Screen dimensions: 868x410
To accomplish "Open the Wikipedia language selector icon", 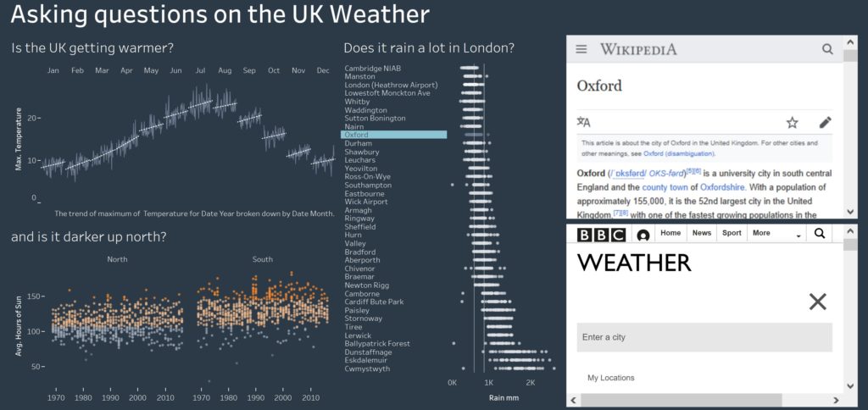I will click(x=583, y=122).
